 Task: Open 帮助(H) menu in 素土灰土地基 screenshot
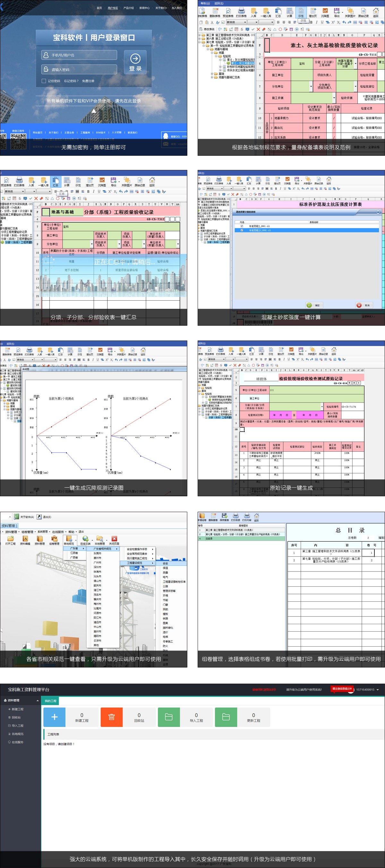coord(205,3)
